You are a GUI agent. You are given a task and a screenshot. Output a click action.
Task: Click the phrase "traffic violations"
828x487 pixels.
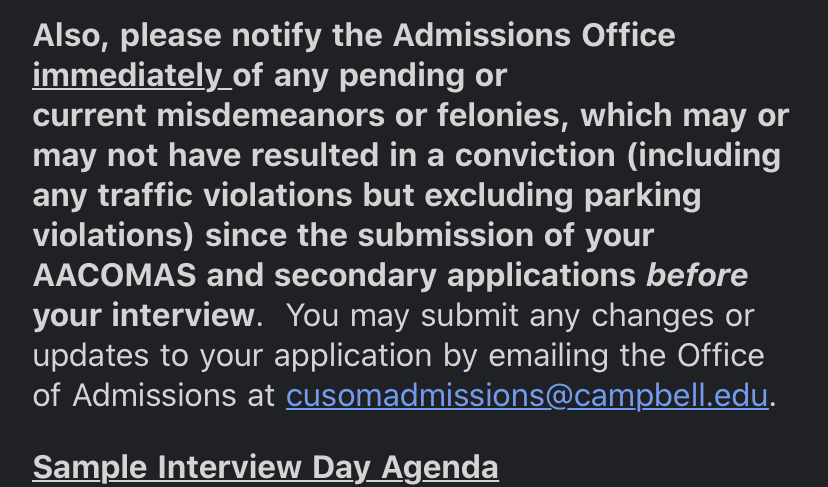click(224, 195)
